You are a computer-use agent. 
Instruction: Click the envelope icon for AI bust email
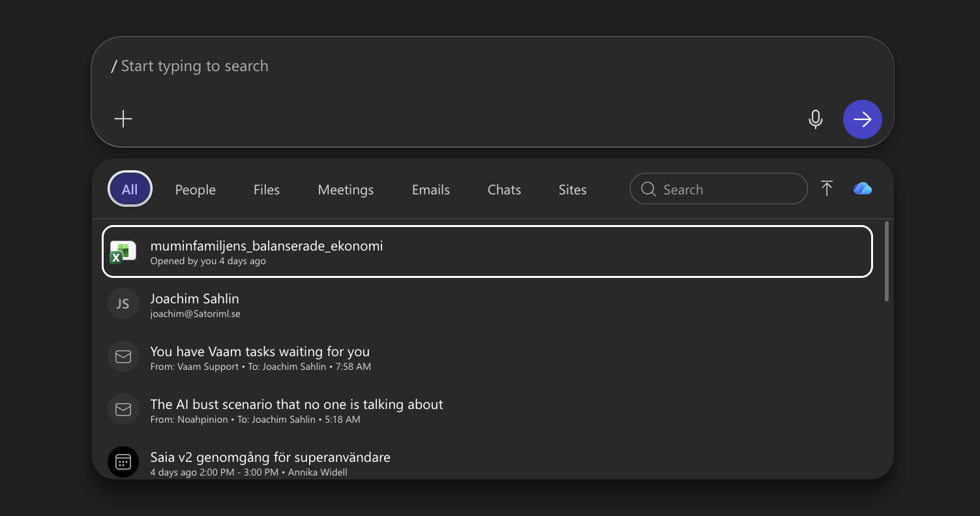click(x=123, y=410)
